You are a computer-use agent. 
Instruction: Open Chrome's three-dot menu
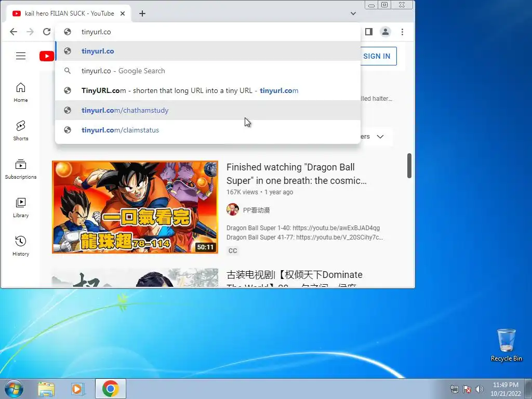tap(403, 32)
